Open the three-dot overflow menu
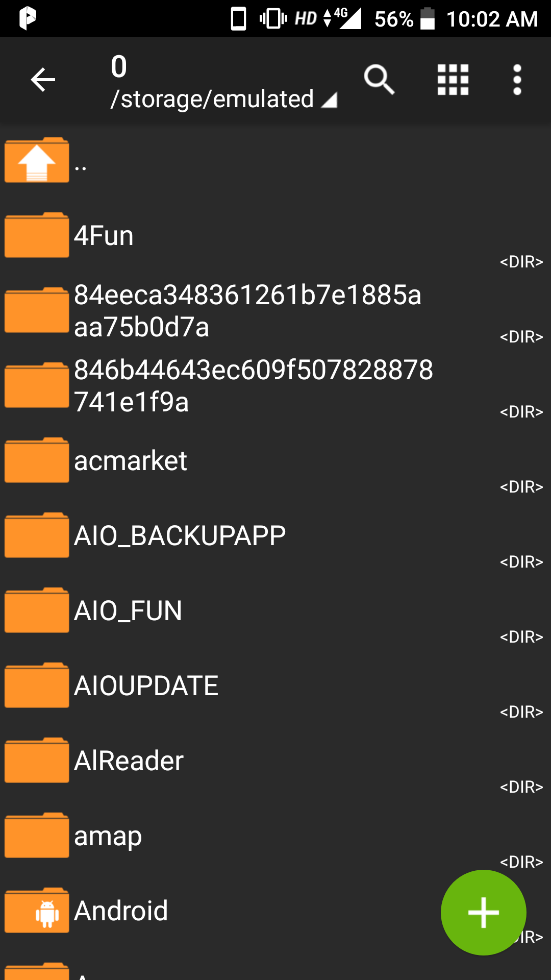The image size is (551, 980). tap(517, 80)
